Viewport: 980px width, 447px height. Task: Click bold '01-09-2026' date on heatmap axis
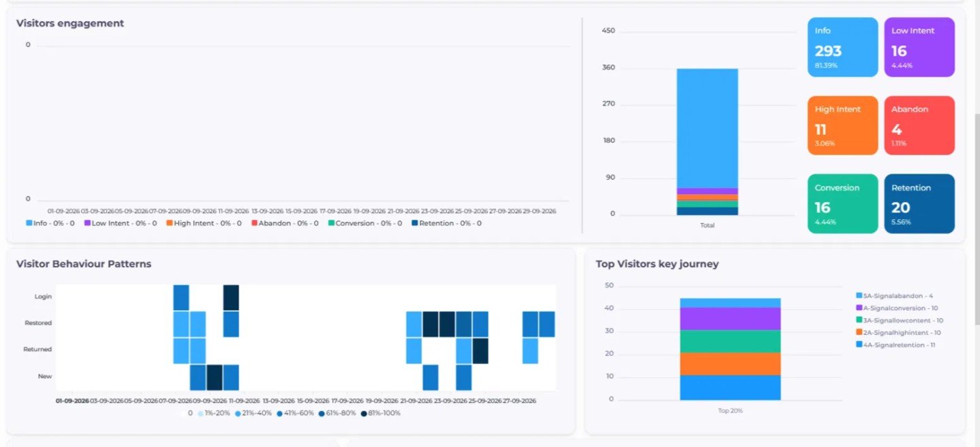[72, 401]
